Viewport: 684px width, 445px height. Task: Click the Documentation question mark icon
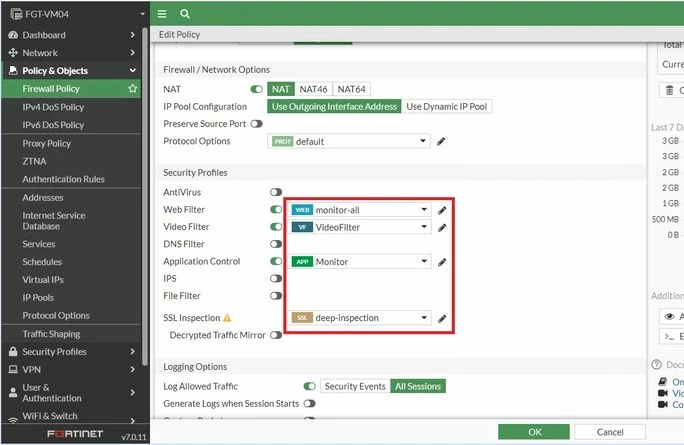pos(656,364)
